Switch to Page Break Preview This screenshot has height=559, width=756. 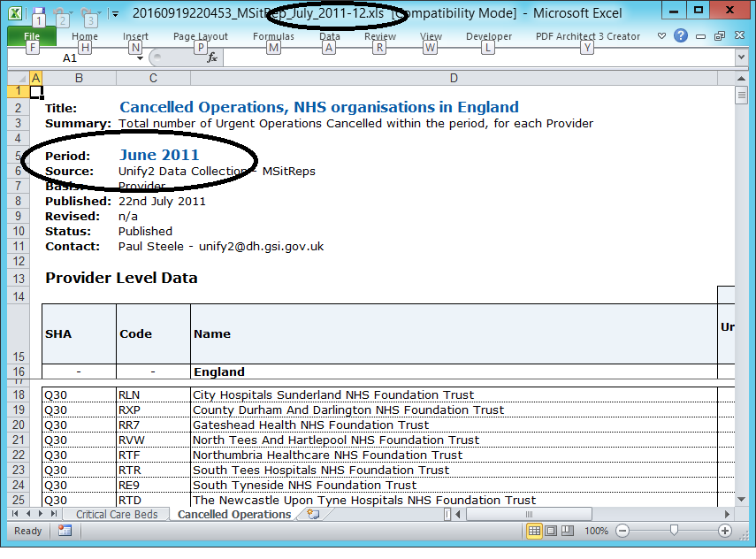[568, 531]
